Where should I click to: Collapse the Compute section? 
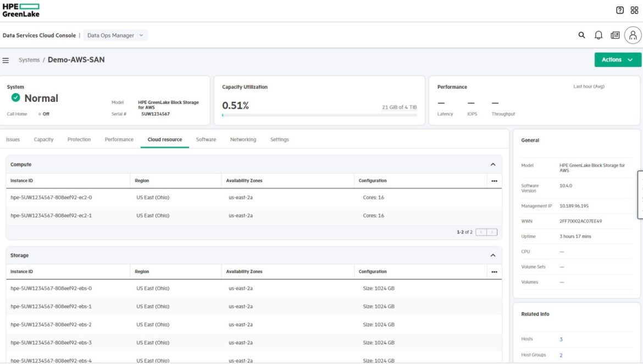tap(493, 164)
